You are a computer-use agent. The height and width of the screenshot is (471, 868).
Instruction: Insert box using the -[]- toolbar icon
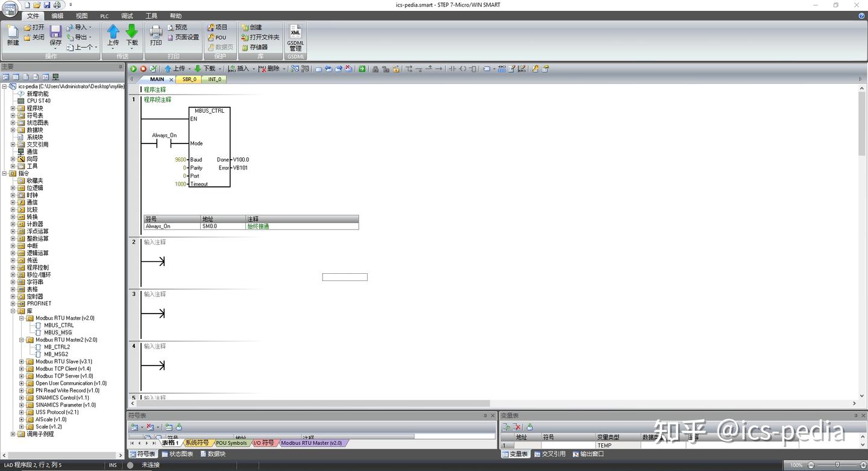point(473,69)
